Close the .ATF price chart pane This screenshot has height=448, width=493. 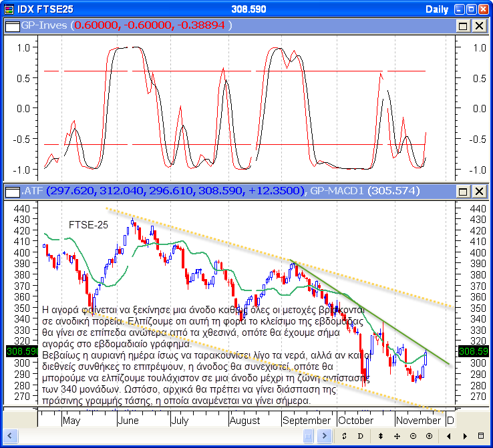click(x=478, y=192)
